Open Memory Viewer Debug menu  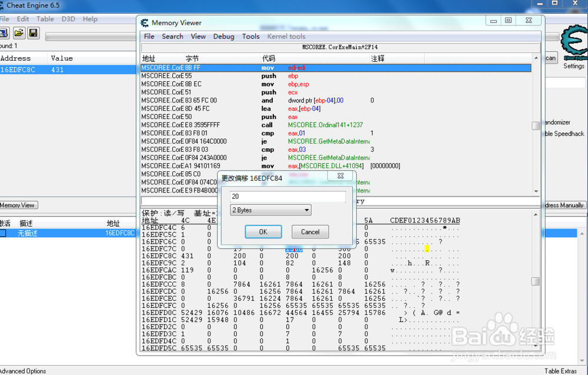223,36
